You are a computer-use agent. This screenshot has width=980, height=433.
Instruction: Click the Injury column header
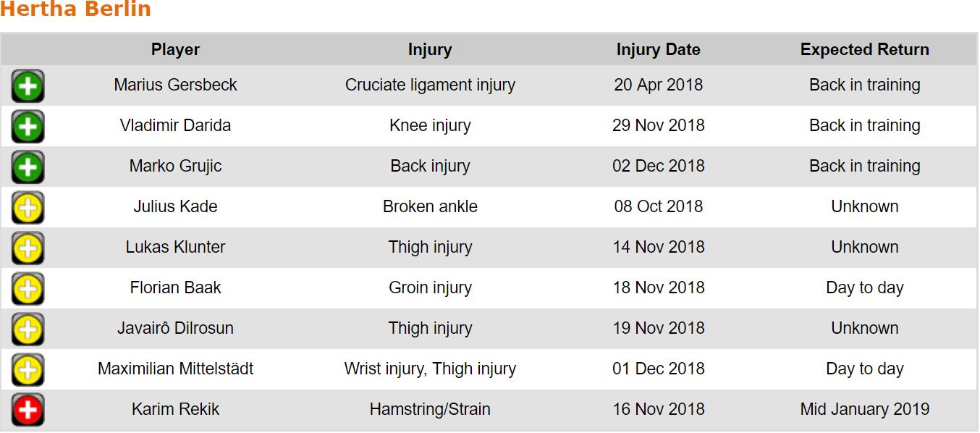(x=430, y=50)
